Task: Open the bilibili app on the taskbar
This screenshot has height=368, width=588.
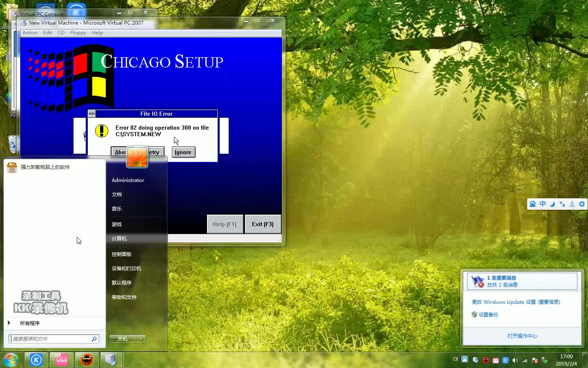Action: point(62,360)
